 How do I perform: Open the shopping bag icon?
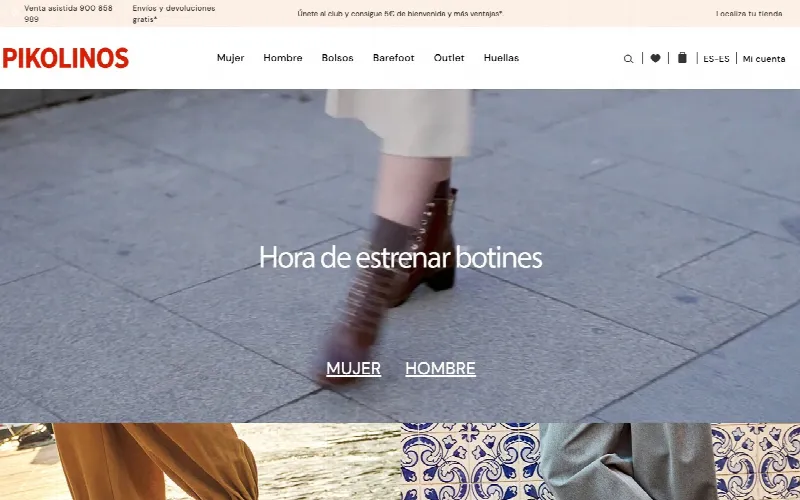682,58
